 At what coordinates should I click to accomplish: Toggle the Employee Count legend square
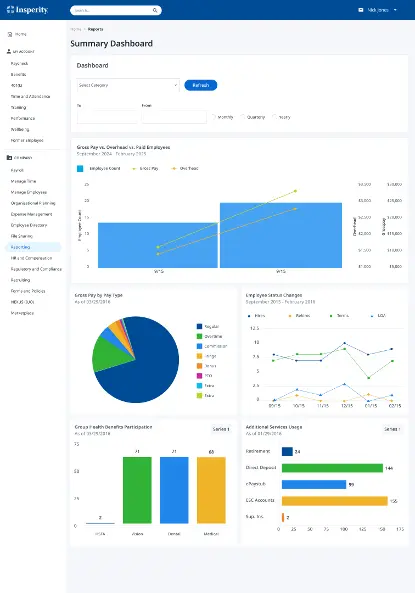(80, 169)
